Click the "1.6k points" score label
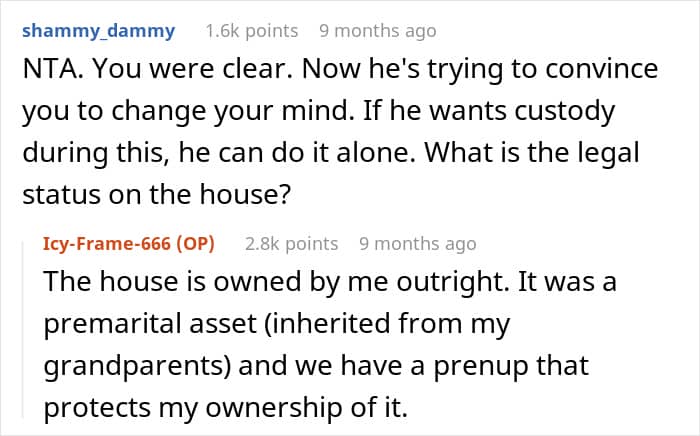 pyautogui.click(x=251, y=31)
